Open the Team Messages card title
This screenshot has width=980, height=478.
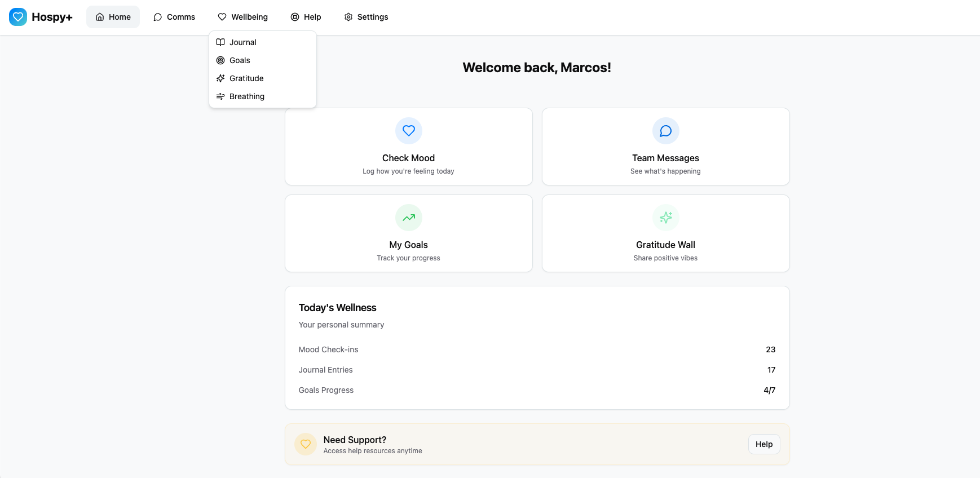point(666,158)
